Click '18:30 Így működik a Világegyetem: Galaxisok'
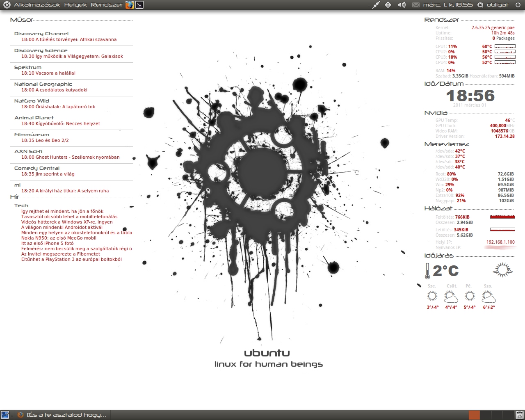The width and height of the screenshot is (525, 420). click(x=72, y=56)
